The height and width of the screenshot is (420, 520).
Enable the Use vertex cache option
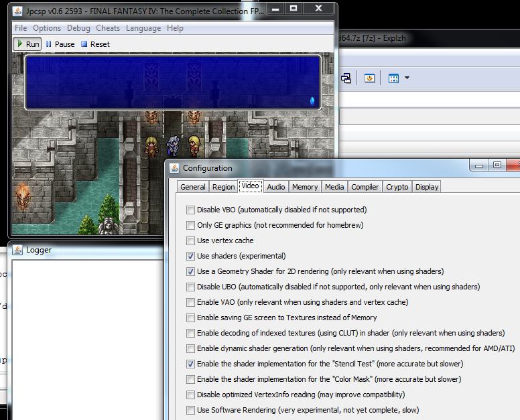[x=191, y=240]
